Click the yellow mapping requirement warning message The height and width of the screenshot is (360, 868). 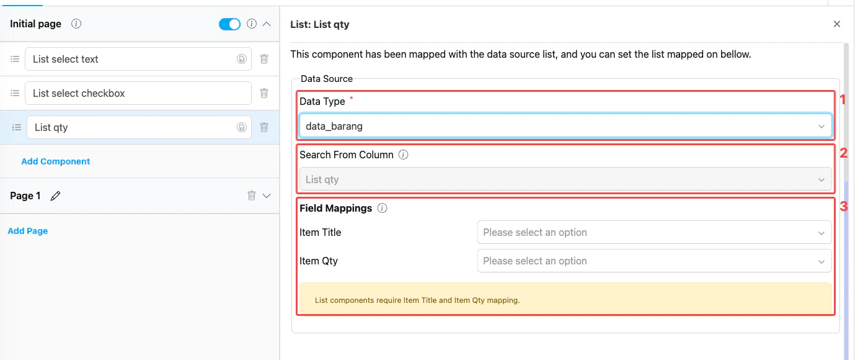tap(565, 299)
